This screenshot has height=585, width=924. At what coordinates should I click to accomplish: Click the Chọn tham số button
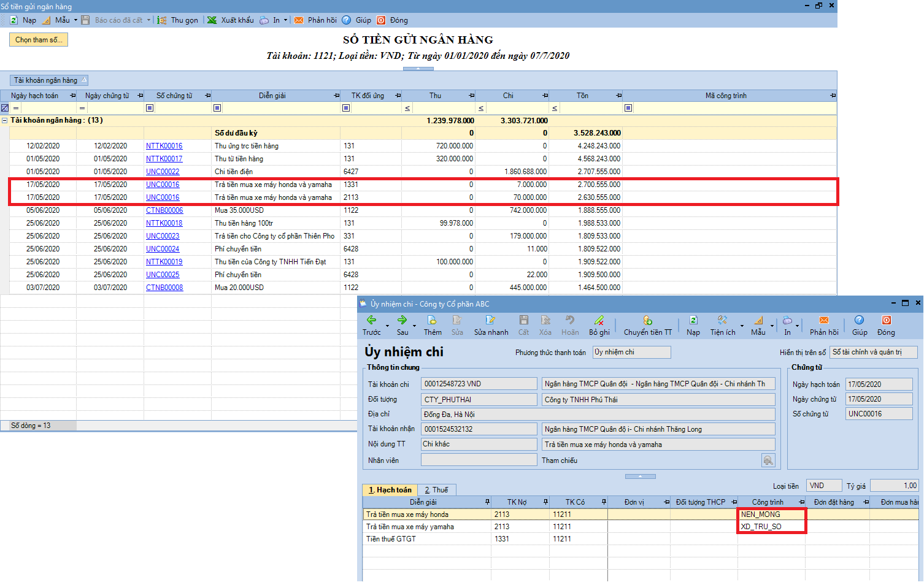pos(39,40)
